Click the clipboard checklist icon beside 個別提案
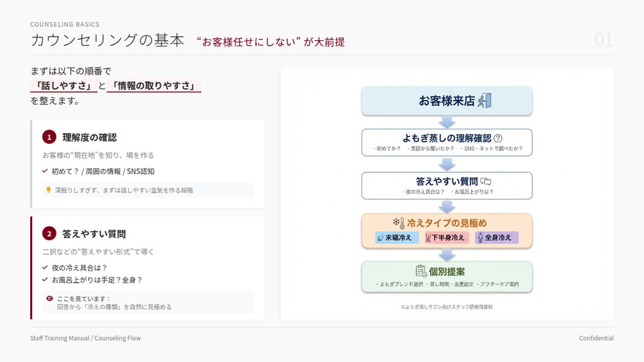This screenshot has width=644, height=362. point(421,271)
